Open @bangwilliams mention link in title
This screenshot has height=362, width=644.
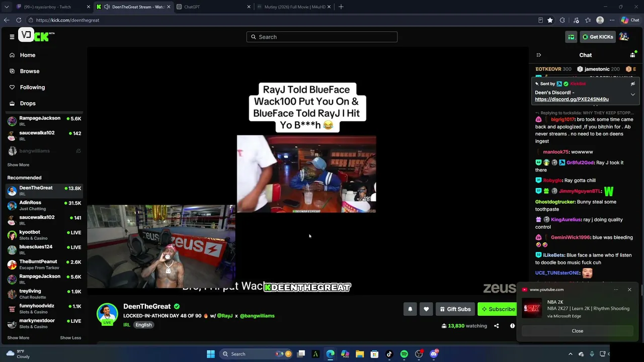pyautogui.click(x=257, y=316)
